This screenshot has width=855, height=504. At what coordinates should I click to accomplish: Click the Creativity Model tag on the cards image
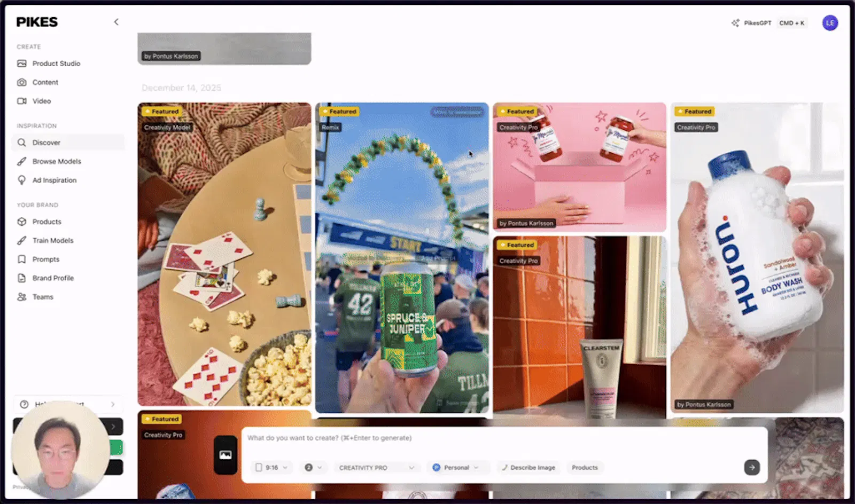click(x=167, y=127)
